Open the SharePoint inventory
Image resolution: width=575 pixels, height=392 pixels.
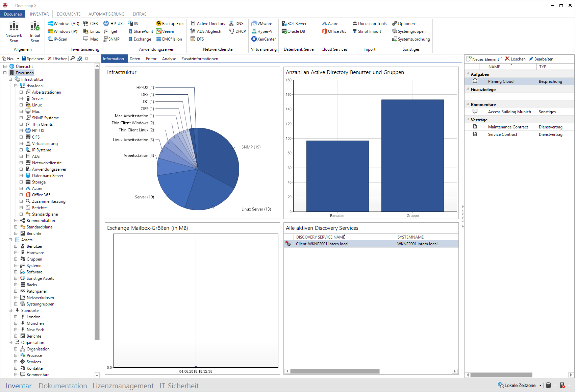pos(141,31)
